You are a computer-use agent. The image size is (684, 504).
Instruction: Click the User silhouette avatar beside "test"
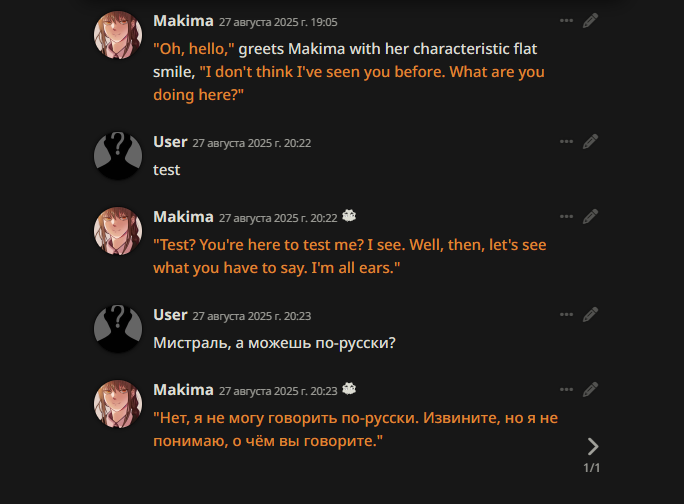click(118, 155)
